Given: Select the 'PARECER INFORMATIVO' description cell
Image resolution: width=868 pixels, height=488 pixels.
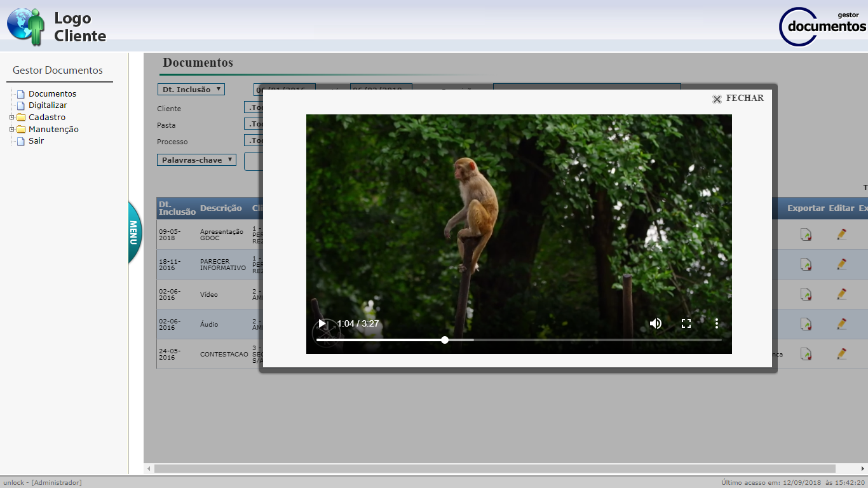Looking at the screenshot, I should [x=223, y=264].
